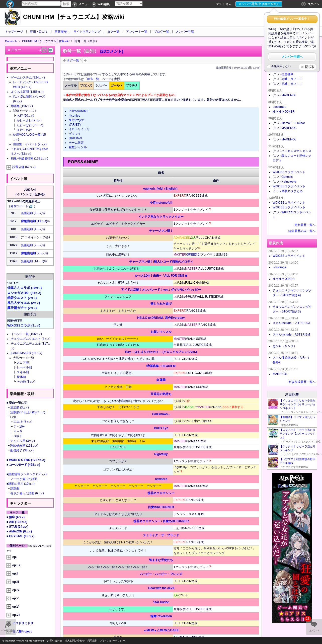
Task: Click the Gamerch logo icon
Action: (x=10, y=4)
